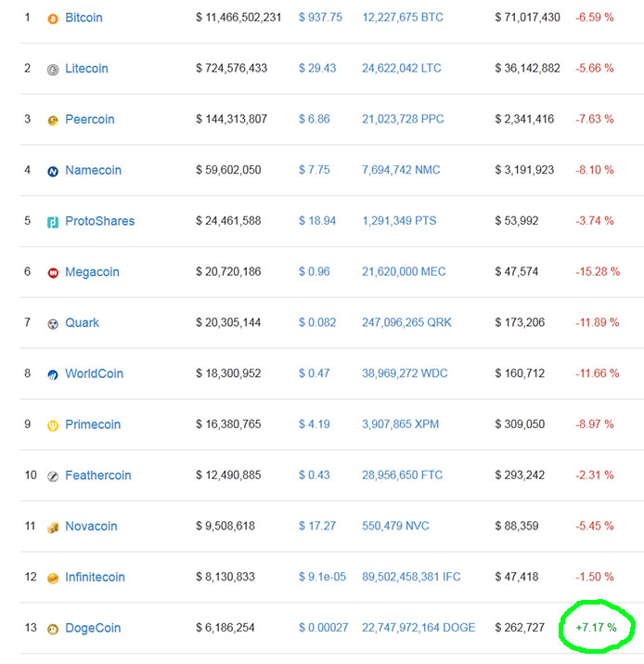Click supply 21,023,728 PPC

pos(403,119)
